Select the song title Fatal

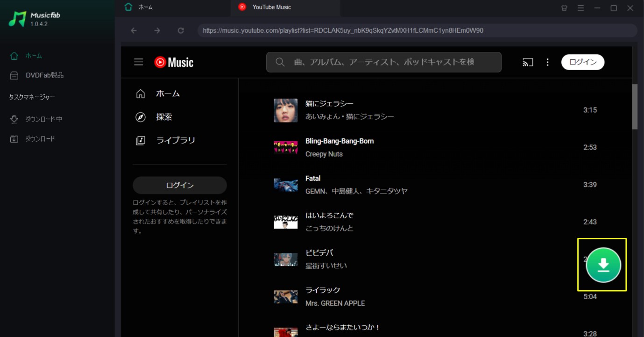tap(313, 179)
